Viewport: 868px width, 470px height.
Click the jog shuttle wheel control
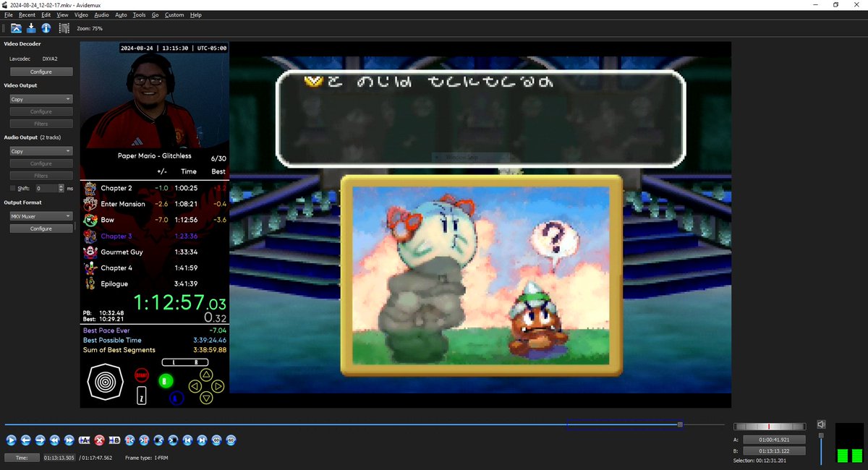pyautogui.click(x=770, y=427)
